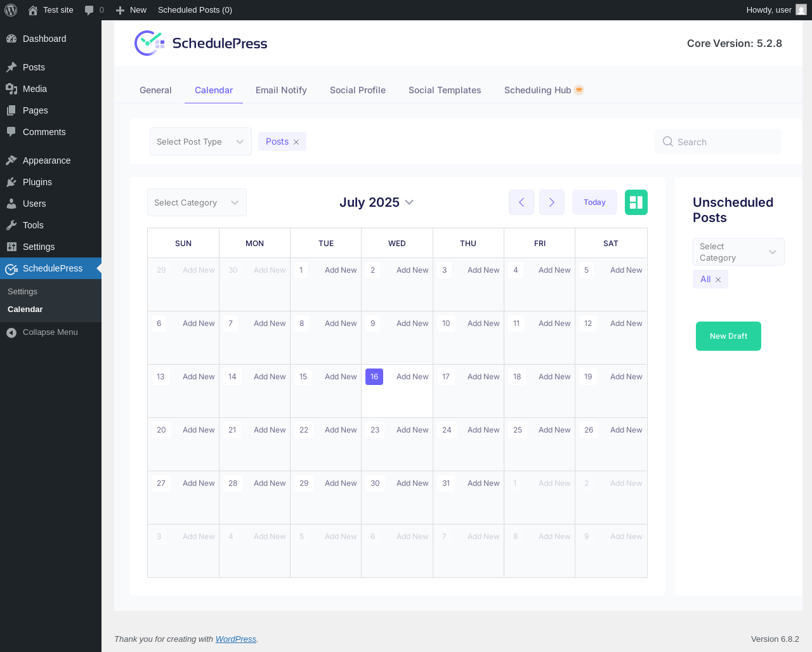Remove the All category tag
The width and height of the screenshot is (812, 652).
(x=718, y=280)
